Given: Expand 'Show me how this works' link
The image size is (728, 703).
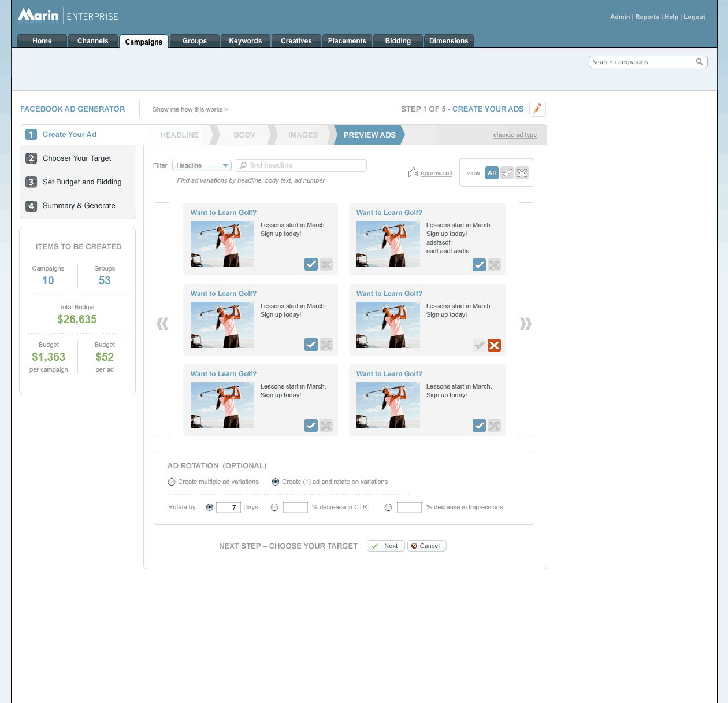Looking at the screenshot, I should pos(190,109).
